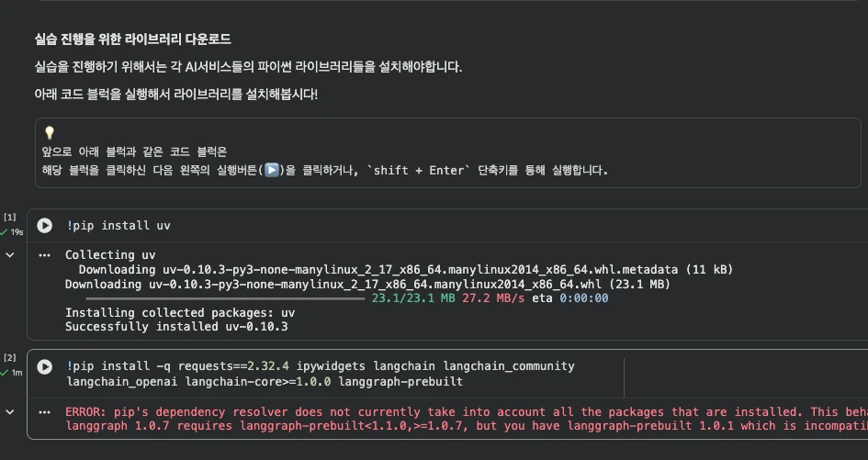Collapse the uv install cell output

pyautogui.click(x=10, y=255)
